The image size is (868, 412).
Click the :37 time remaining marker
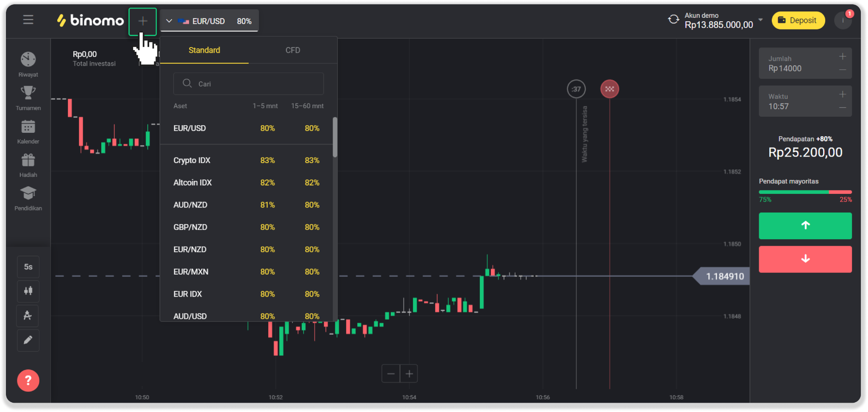point(576,89)
